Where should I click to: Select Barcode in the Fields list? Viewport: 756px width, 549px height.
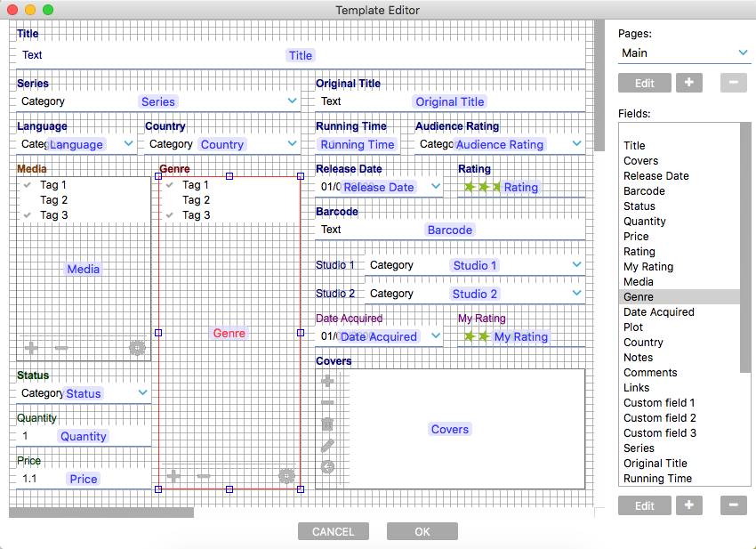680,191
